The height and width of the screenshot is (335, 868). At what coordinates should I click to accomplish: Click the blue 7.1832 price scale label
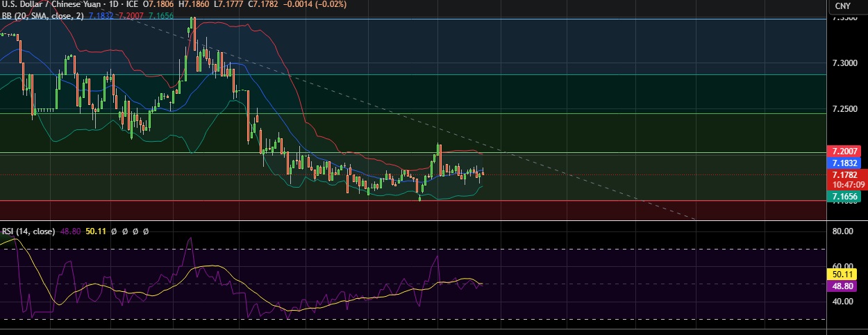click(x=846, y=163)
